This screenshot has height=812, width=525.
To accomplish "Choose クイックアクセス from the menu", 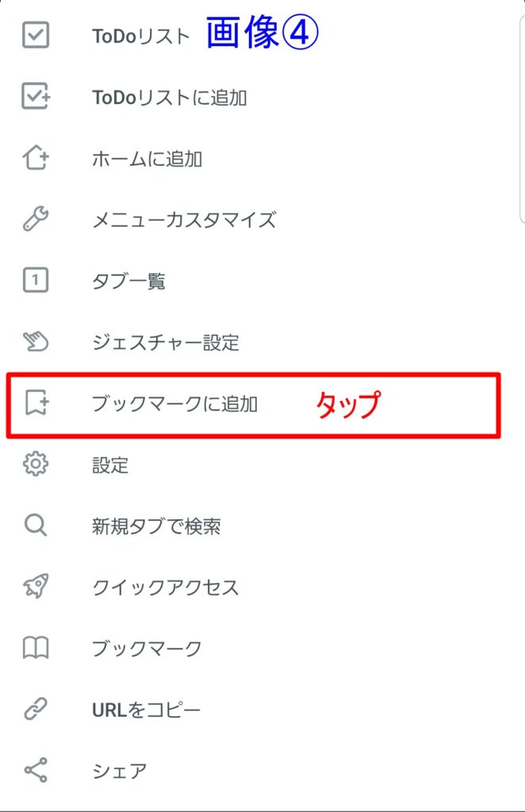I will [166, 588].
